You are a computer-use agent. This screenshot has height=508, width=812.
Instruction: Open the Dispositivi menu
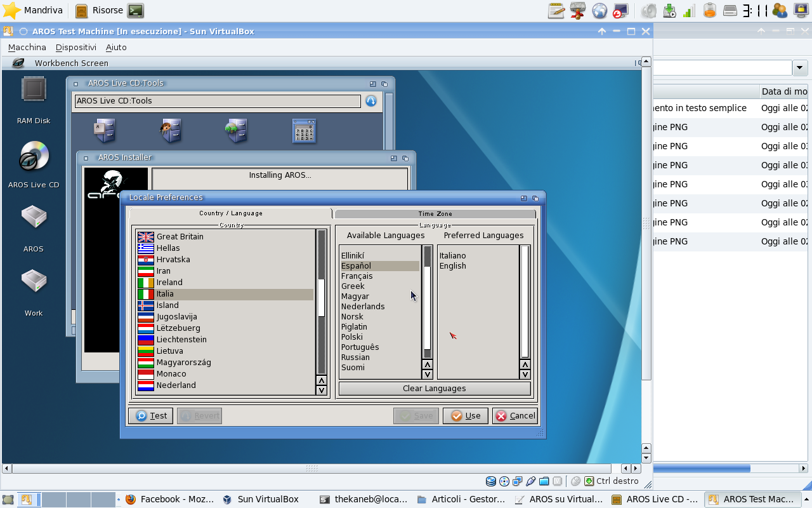pos(75,47)
